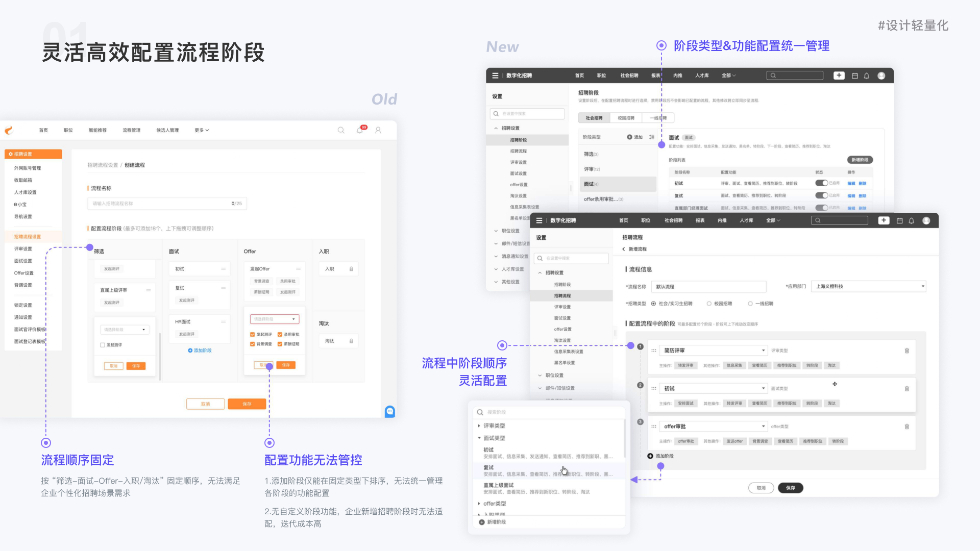Open the 简历评审 stage dropdown
The image size is (980, 551).
tap(713, 350)
